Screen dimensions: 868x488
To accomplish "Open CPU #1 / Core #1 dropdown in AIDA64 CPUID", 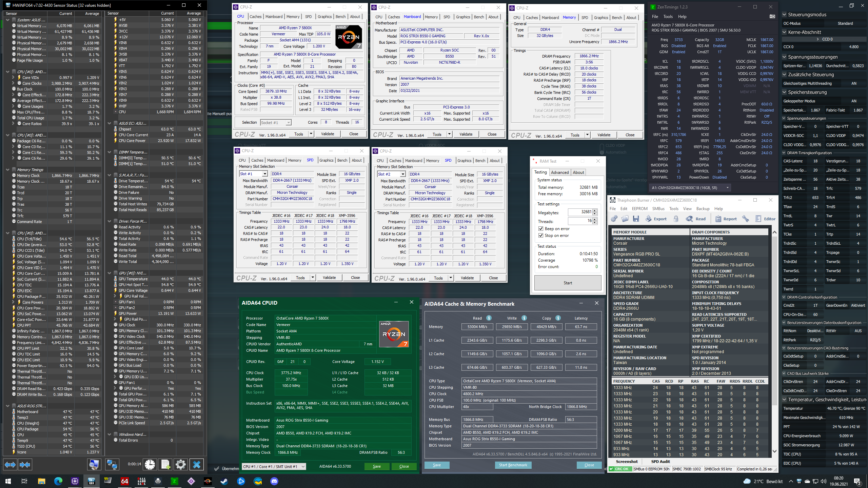I will (274, 466).
